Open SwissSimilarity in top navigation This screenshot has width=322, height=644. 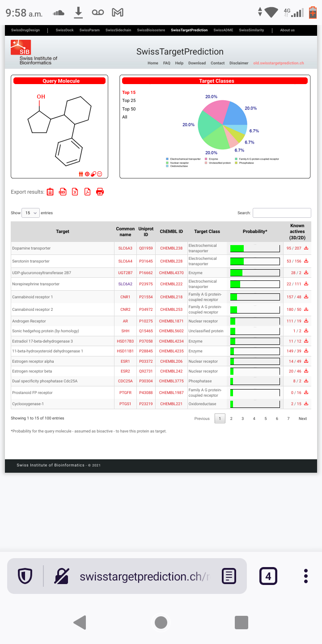pyautogui.click(x=251, y=30)
